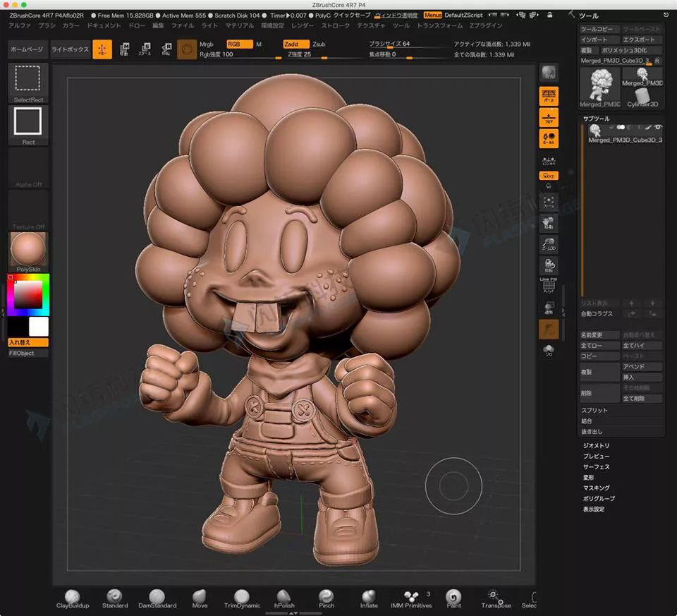The image size is (677, 616).
Task: Click the エクスポート button
Action: [x=642, y=40]
